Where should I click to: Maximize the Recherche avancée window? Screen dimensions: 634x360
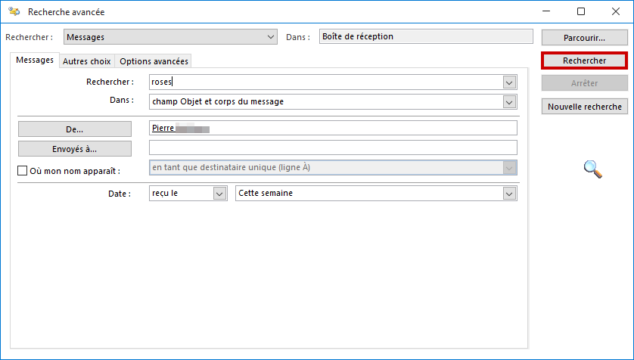click(x=581, y=11)
